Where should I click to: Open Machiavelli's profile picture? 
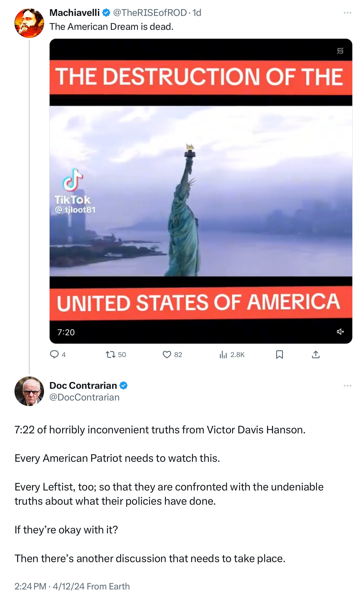coord(29,23)
